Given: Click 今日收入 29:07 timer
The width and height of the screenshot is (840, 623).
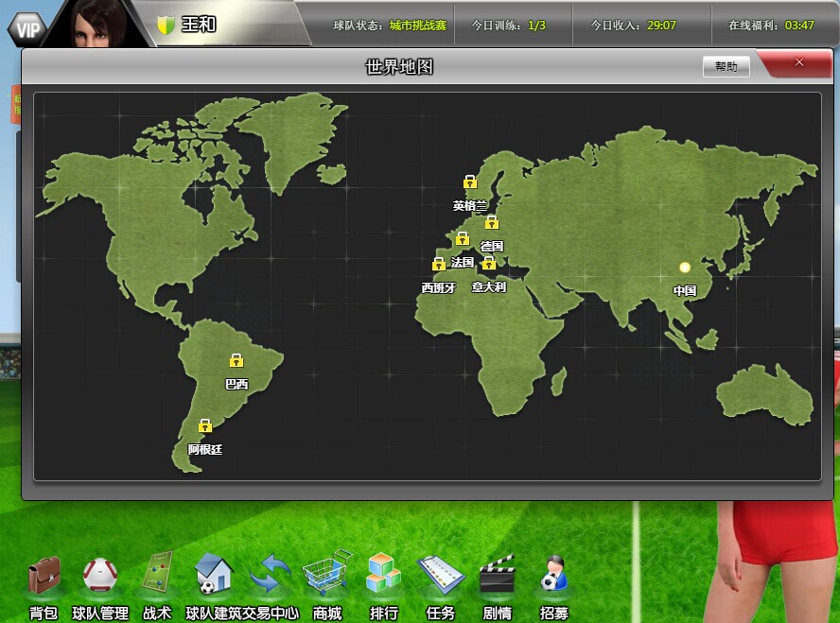Looking at the screenshot, I should (x=633, y=26).
